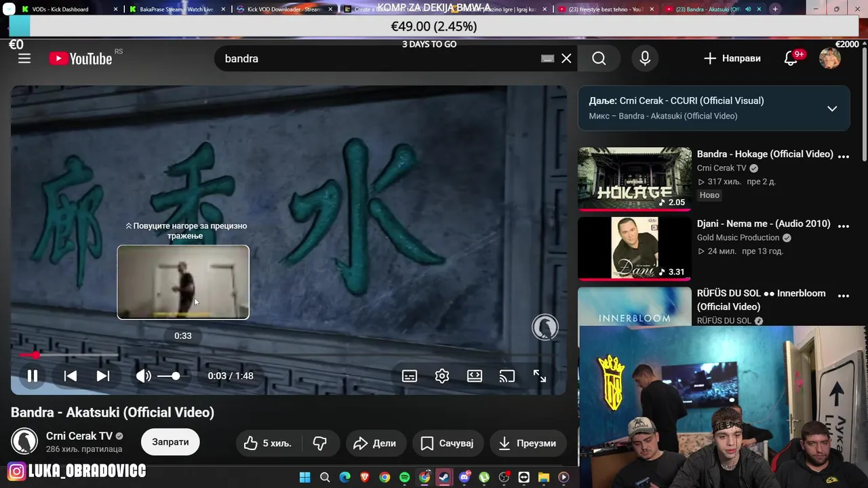The height and width of the screenshot is (488, 868).
Task: Enter fullscreen mode
Action: 540,375
